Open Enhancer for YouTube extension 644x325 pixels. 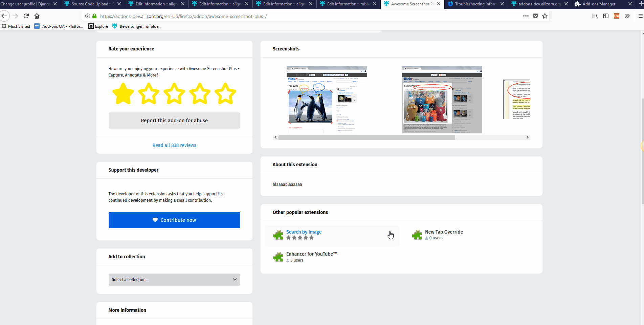click(x=312, y=254)
